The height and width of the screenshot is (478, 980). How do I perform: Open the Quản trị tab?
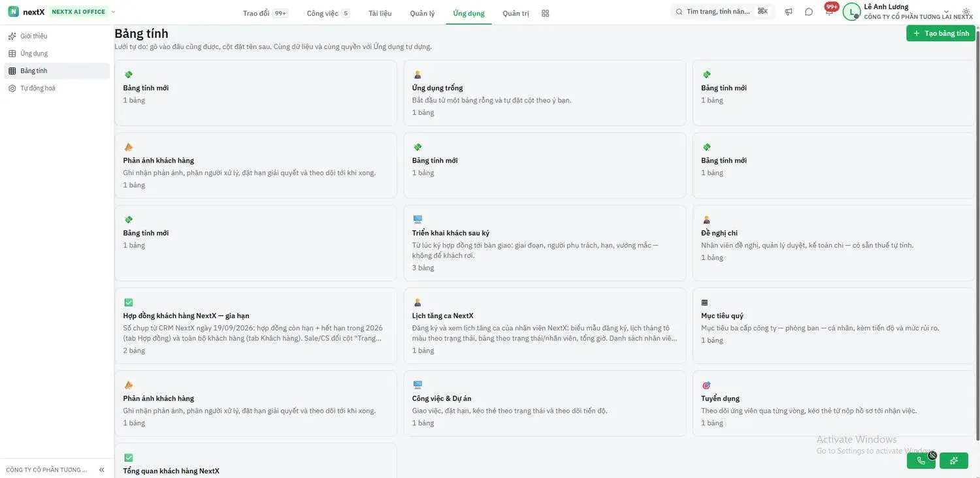[515, 13]
